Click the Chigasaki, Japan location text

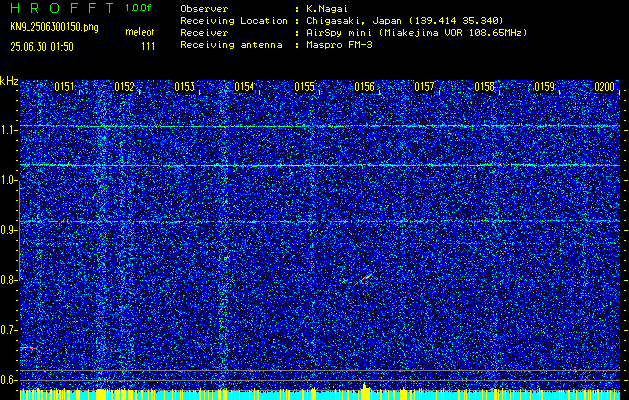pyautogui.click(x=404, y=21)
